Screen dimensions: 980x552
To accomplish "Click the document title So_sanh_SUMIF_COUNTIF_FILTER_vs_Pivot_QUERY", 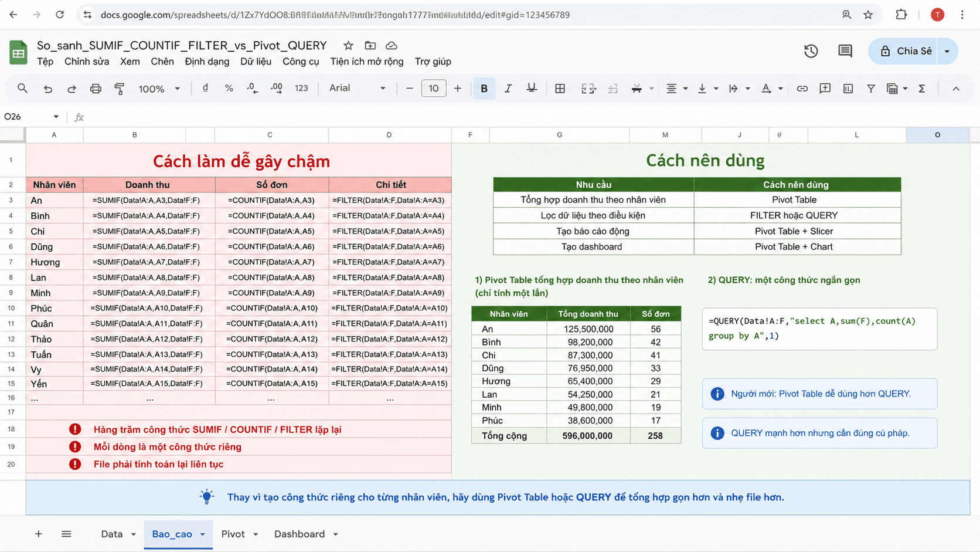I will tap(182, 46).
